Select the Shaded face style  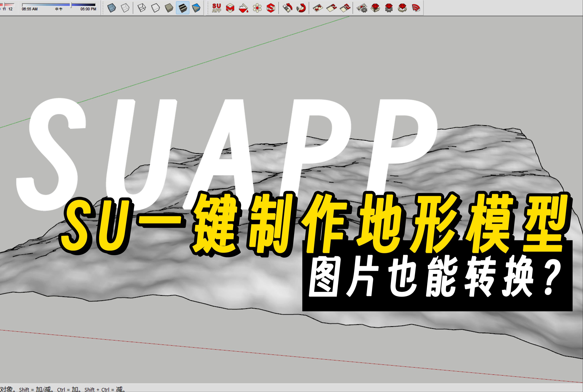[x=169, y=8]
